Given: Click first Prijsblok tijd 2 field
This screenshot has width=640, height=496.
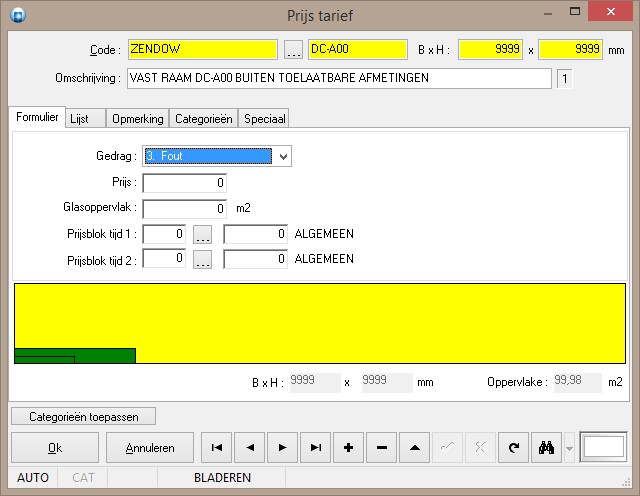Looking at the screenshot, I should point(164,258).
